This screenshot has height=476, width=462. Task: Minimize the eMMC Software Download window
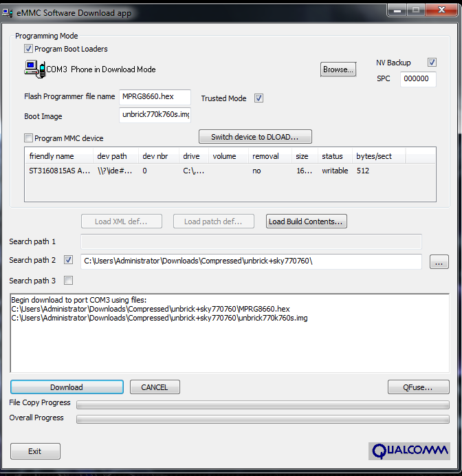pyautogui.click(x=397, y=10)
